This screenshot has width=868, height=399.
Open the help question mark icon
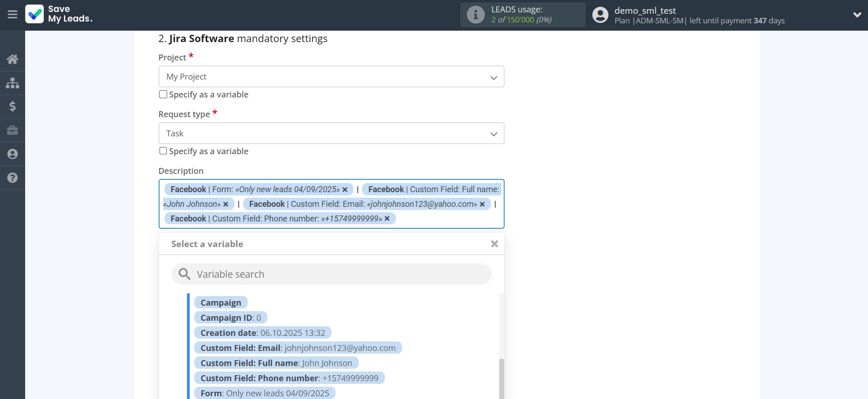pos(12,178)
